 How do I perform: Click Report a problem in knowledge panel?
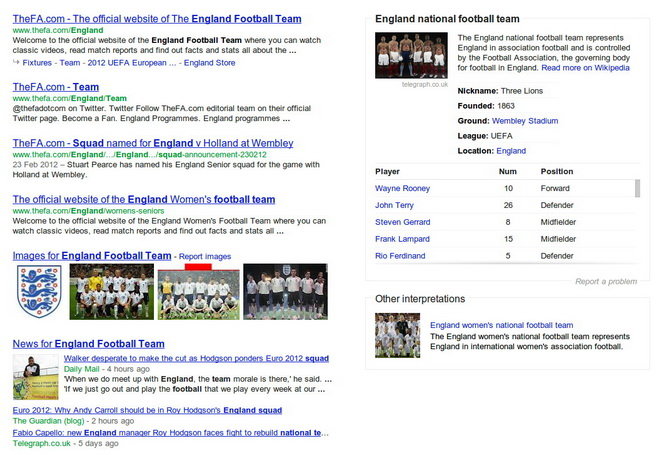[606, 282]
